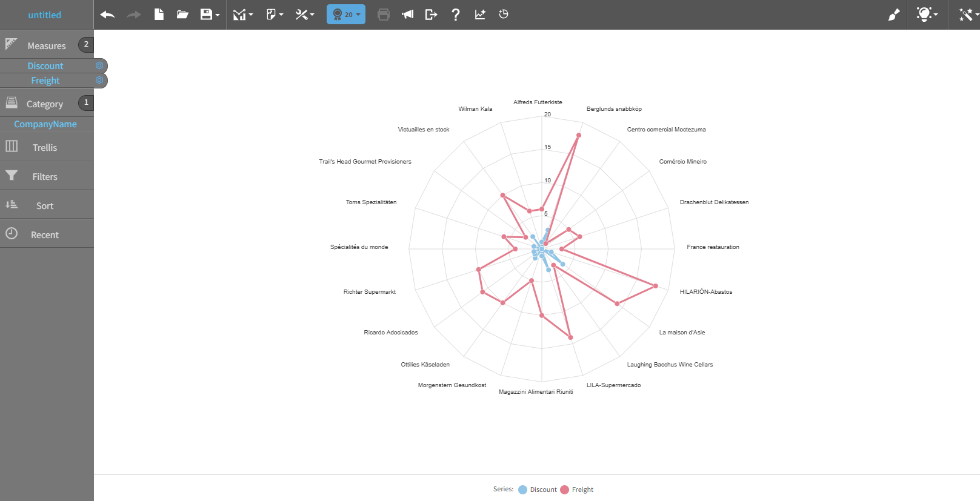
Task: Click the 'Drachenblut Delikatessen' axis label
Action: click(714, 202)
